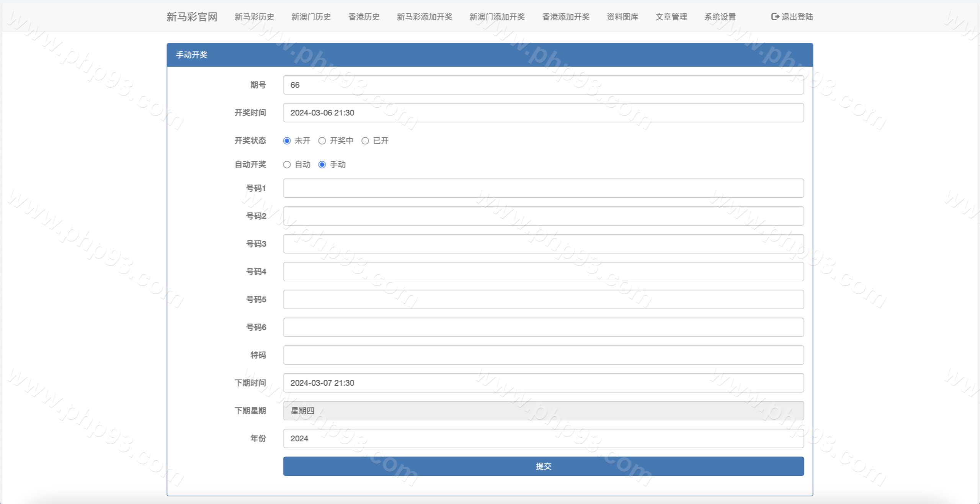This screenshot has width=980, height=504.
Task: Click the 开奖时间 date field
Action: pos(543,113)
